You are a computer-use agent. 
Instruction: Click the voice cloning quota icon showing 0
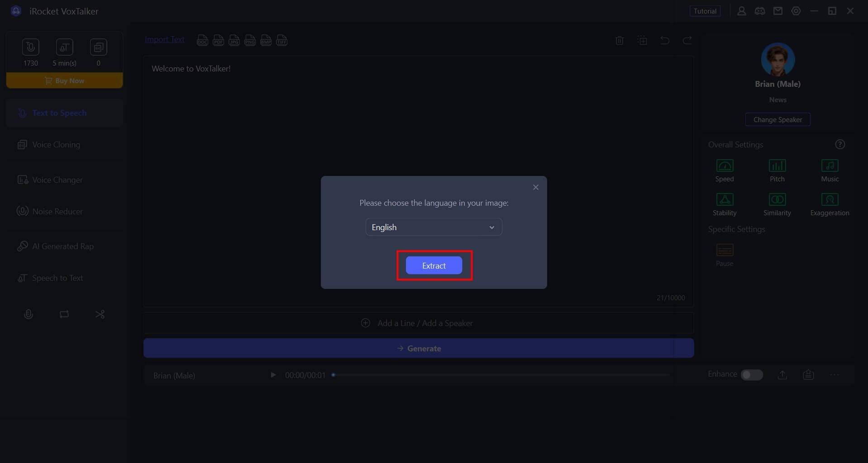[x=98, y=47]
